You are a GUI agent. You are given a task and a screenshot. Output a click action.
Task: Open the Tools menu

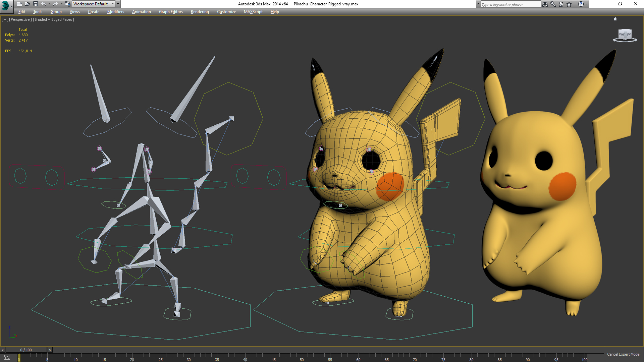[38, 12]
